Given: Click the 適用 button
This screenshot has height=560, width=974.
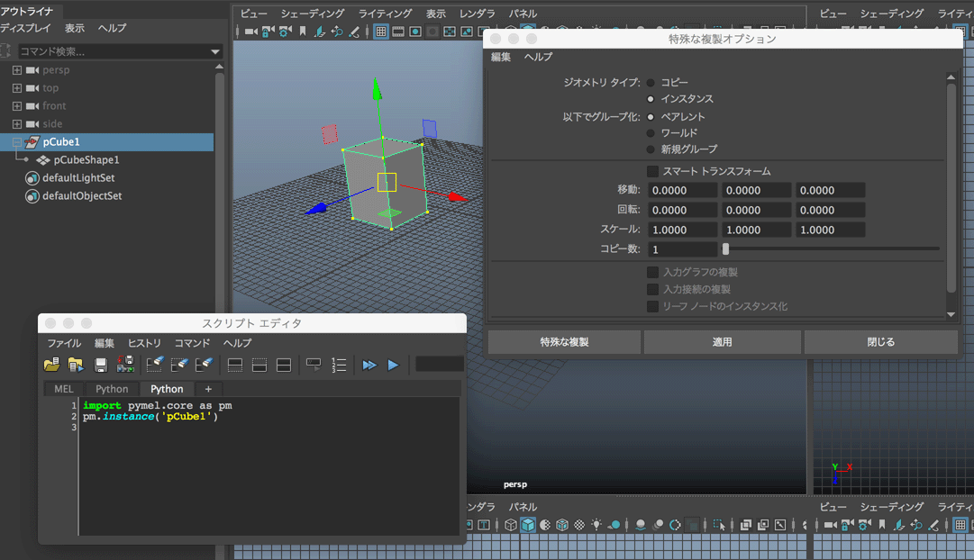Looking at the screenshot, I should point(721,341).
